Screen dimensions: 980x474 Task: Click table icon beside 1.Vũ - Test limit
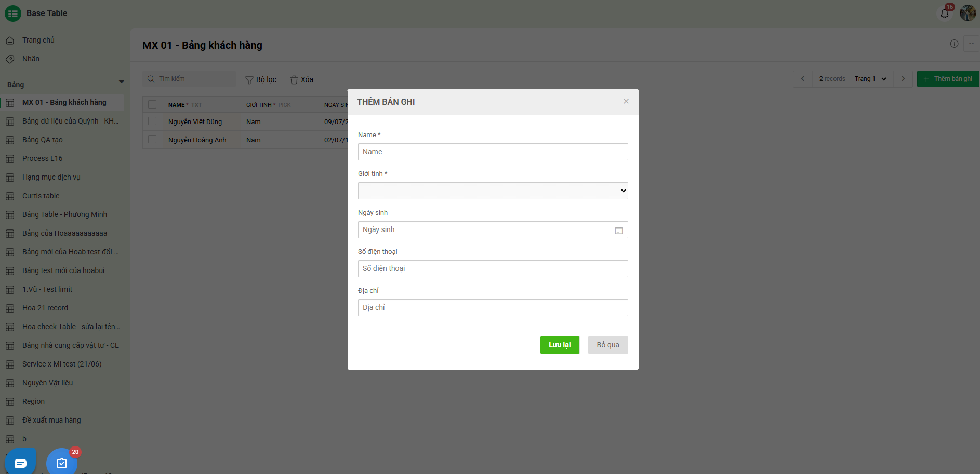(10, 290)
